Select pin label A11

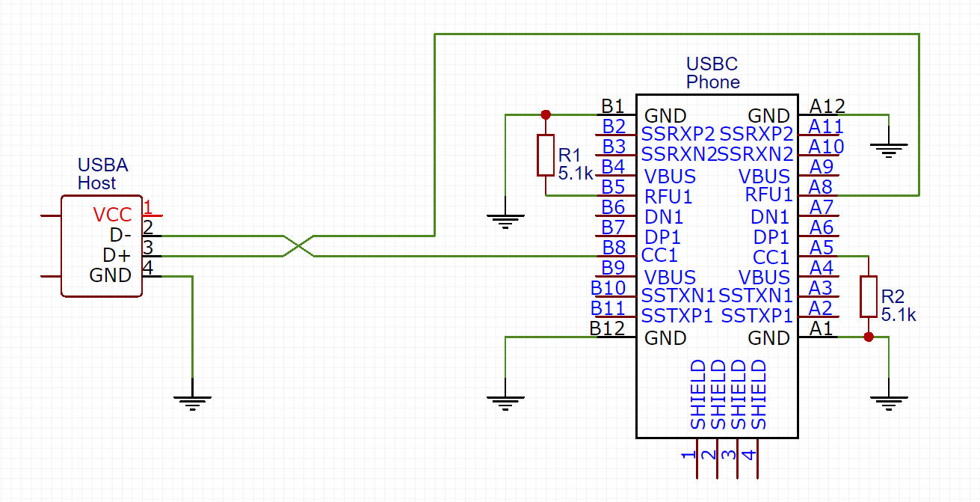click(827, 126)
